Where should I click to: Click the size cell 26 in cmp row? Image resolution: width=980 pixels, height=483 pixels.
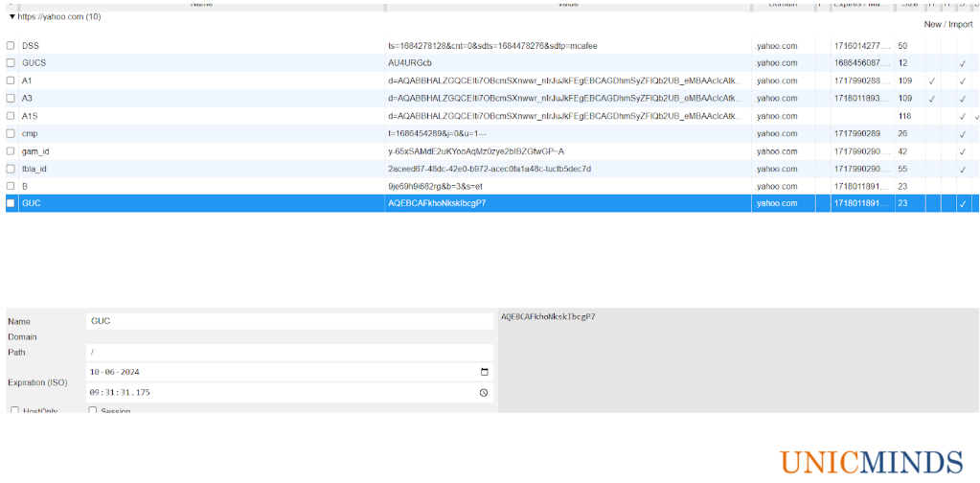tap(902, 133)
